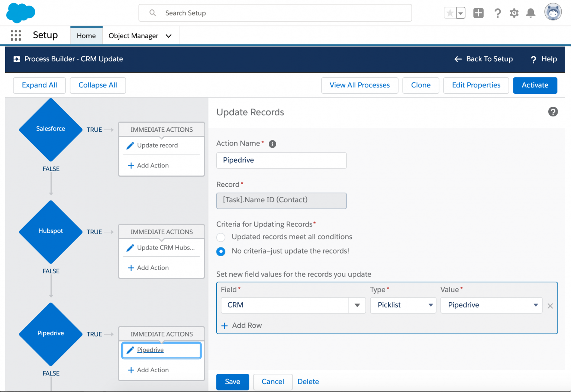
Task: Remove field row with X icon
Action: point(550,306)
